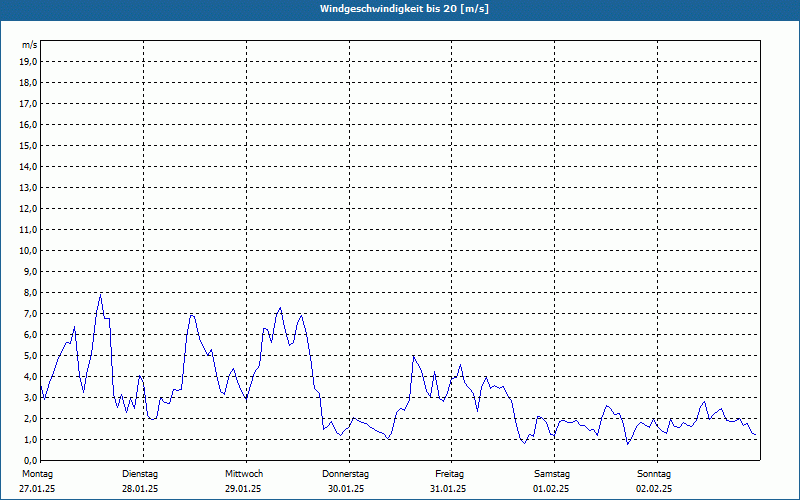Click the 16,0 axis value
Screen dimensions: 800x500
point(28,124)
